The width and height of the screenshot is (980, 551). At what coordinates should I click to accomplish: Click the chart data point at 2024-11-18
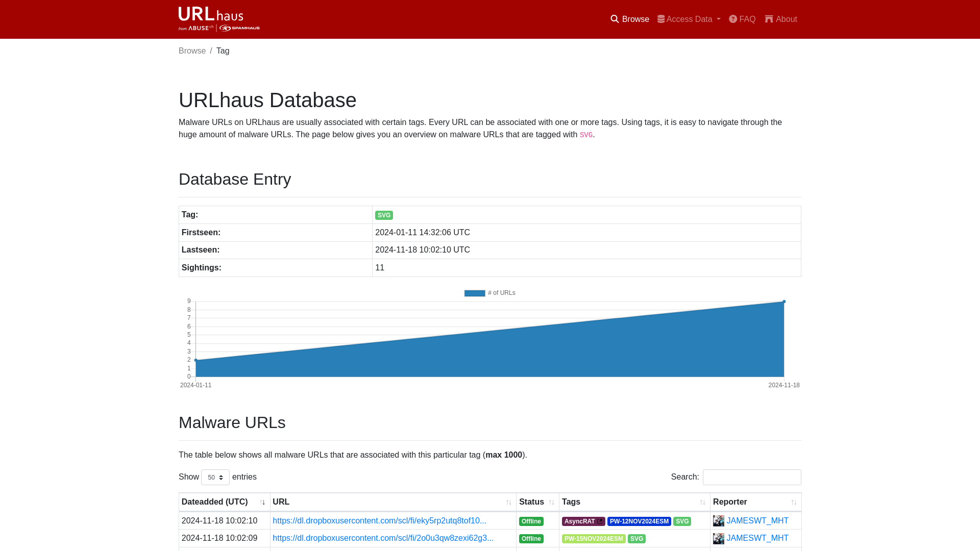pos(784,302)
